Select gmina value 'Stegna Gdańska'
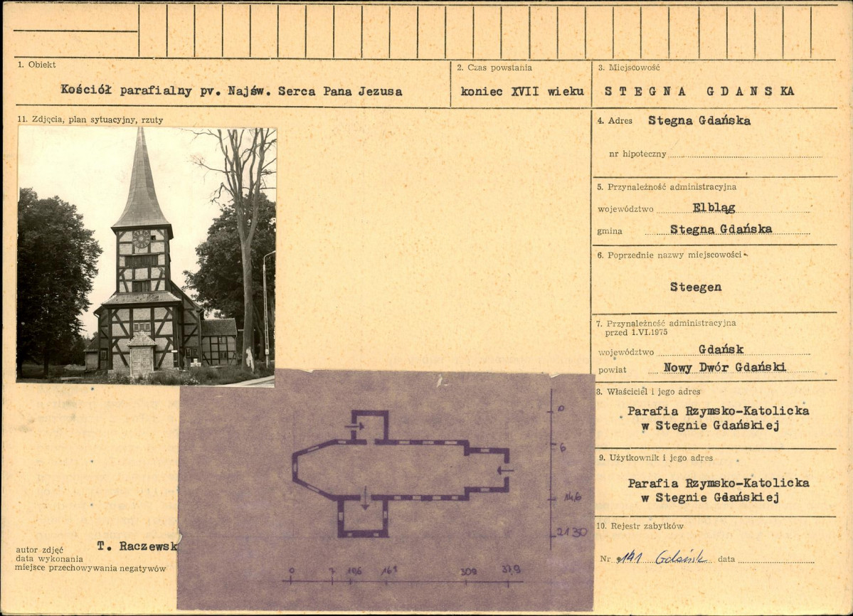Screen dimensions: 853x616 [x=721, y=229]
